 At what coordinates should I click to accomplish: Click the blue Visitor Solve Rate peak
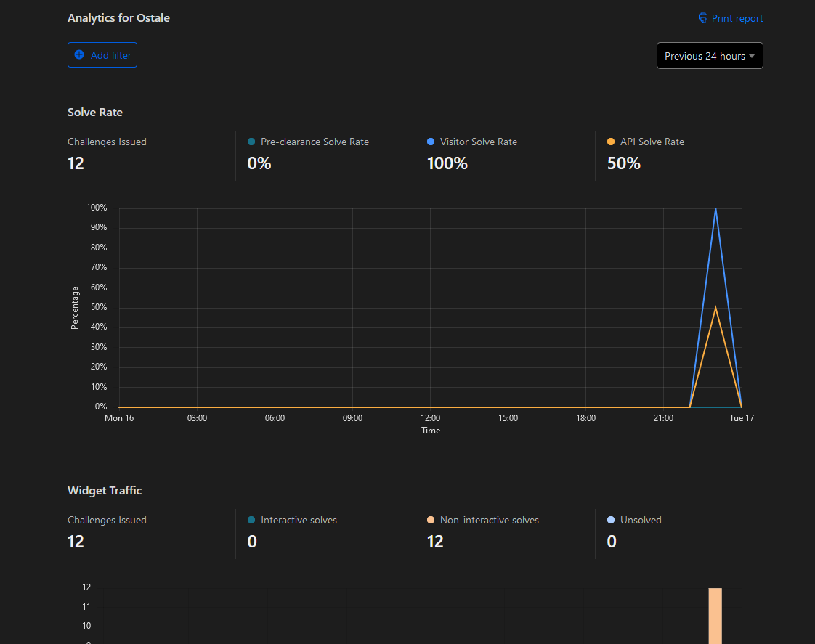[x=715, y=209]
